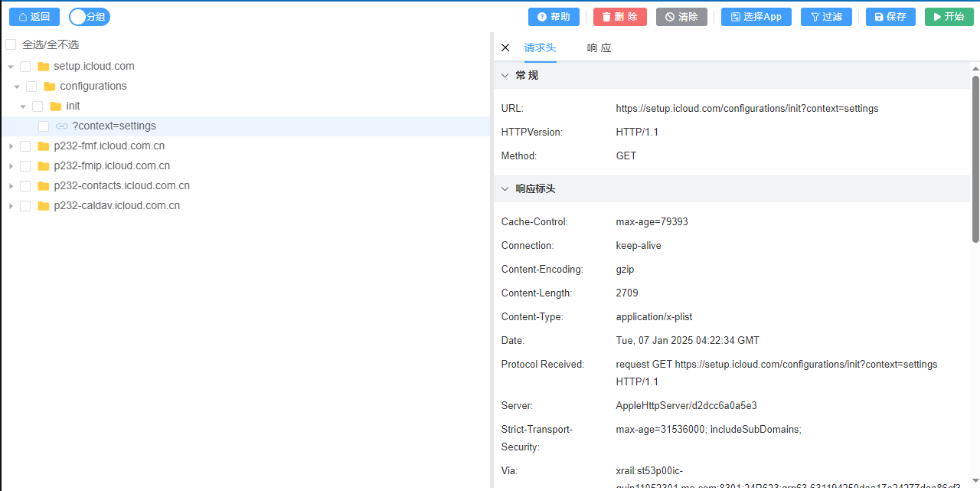This screenshot has width=980, height=491.
Task: Open the 过滤 filter button
Action: coord(826,17)
